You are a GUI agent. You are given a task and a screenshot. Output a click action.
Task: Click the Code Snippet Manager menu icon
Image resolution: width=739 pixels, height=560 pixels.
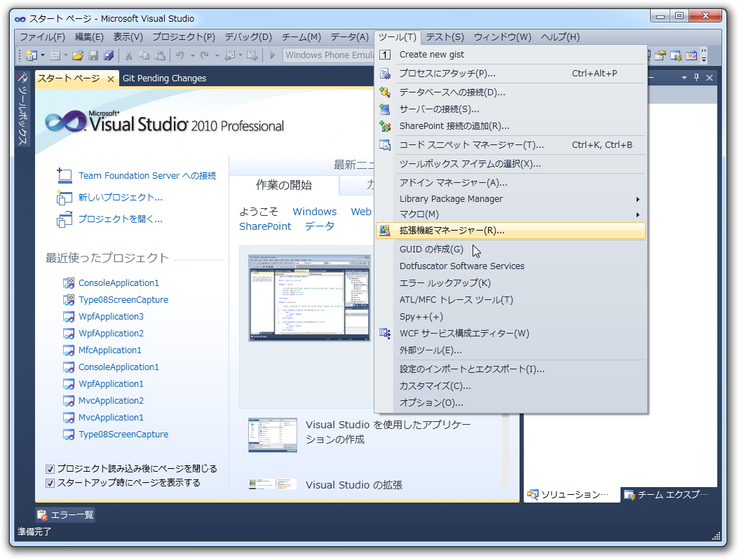coord(385,145)
